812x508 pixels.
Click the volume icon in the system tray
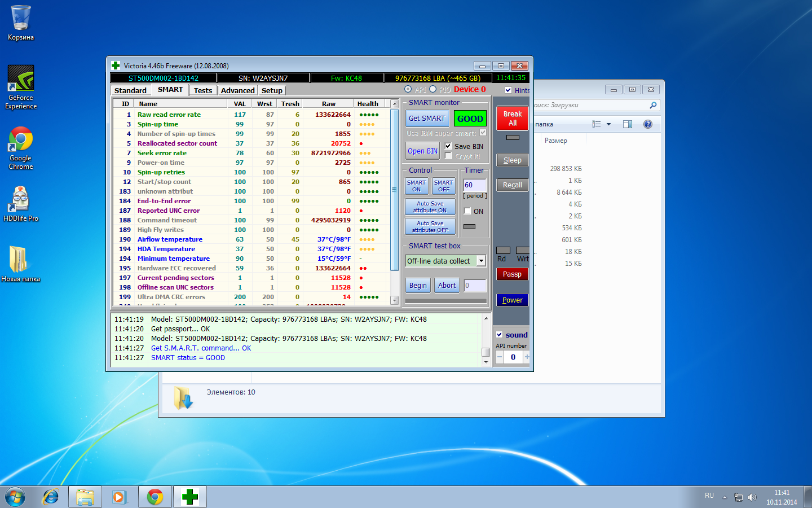[752, 497]
